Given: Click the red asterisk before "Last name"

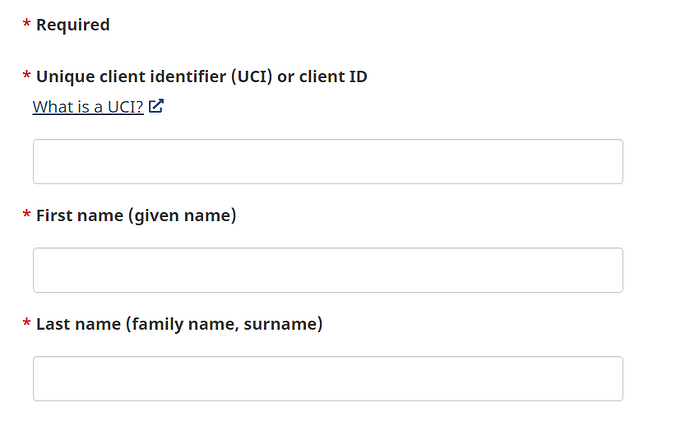Looking at the screenshot, I should point(27,325).
